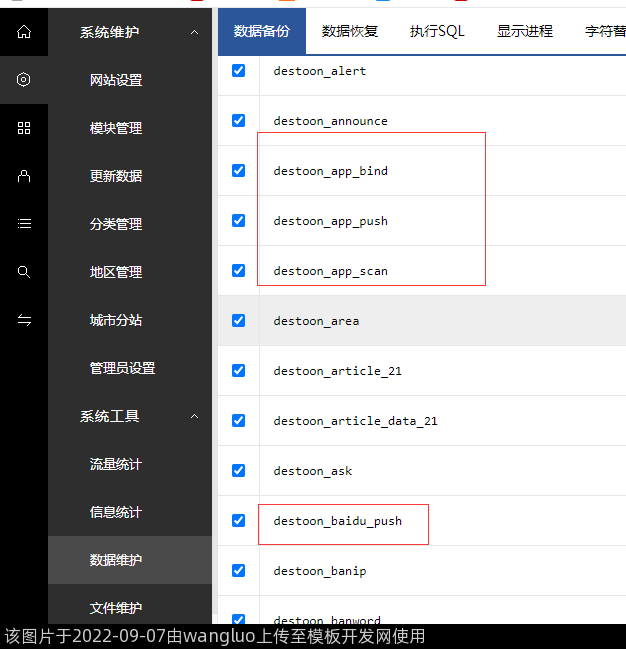Deselect the destoon_baidu_push checkbox
This screenshot has height=649, width=626.
pyautogui.click(x=238, y=521)
